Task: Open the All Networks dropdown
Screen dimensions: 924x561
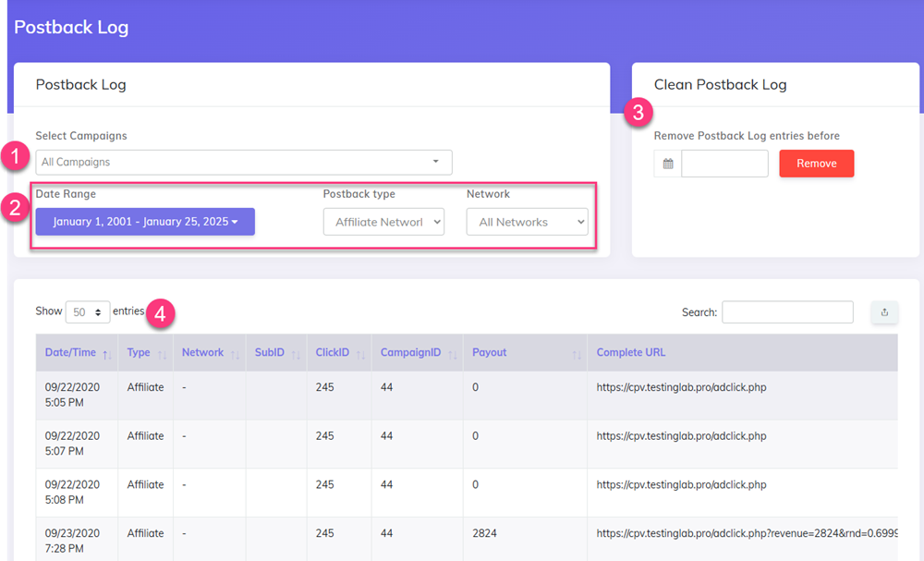Action: pyautogui.click(x=527, y=221)
